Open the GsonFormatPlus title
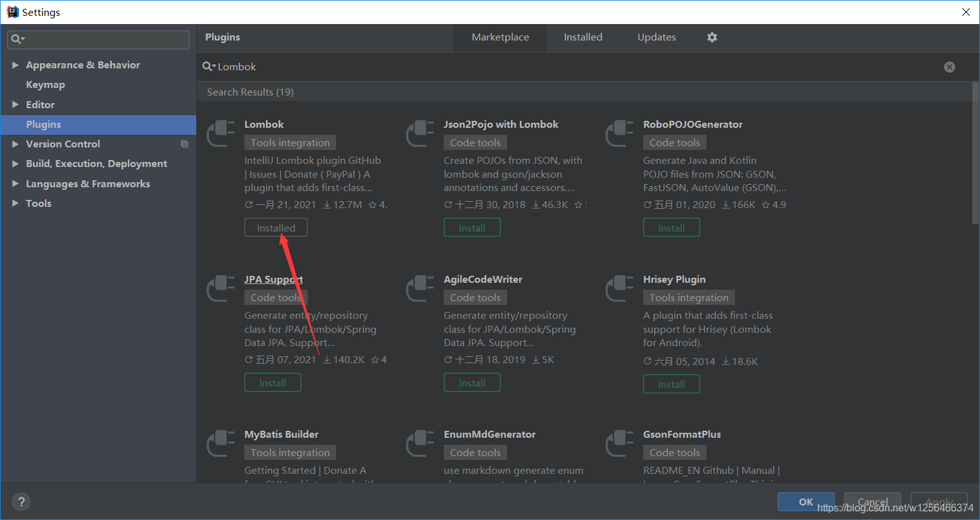Screen dimensions: 980x520 tap(682, 435)
